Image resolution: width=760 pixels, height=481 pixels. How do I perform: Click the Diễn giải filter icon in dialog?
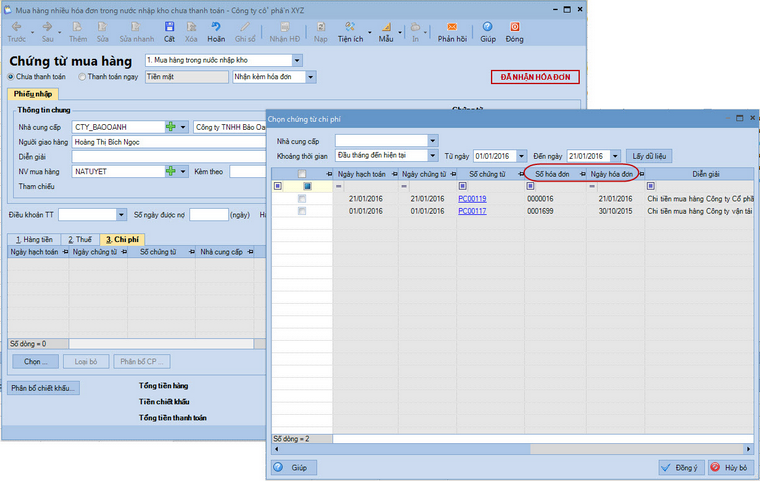(650, 186)
